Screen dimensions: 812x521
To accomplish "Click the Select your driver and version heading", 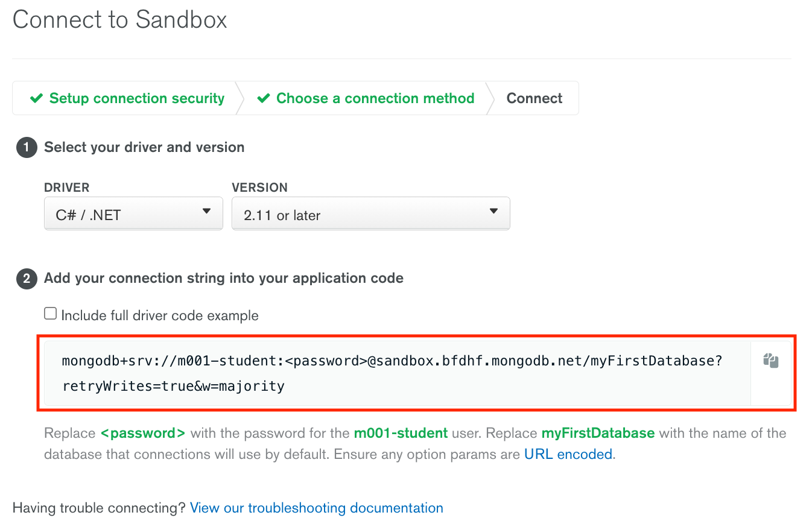I will (144, 147).
